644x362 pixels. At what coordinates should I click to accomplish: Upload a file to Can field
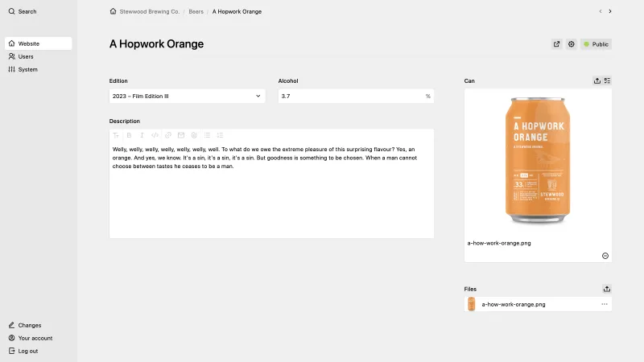tap(597, 81)
